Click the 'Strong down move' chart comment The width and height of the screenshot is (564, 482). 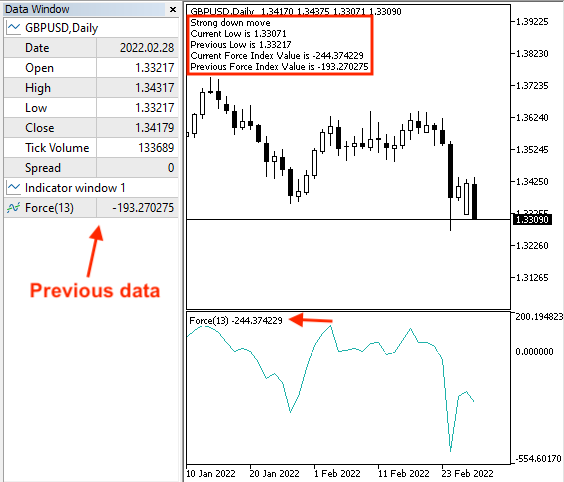click(x=230, y=23)
